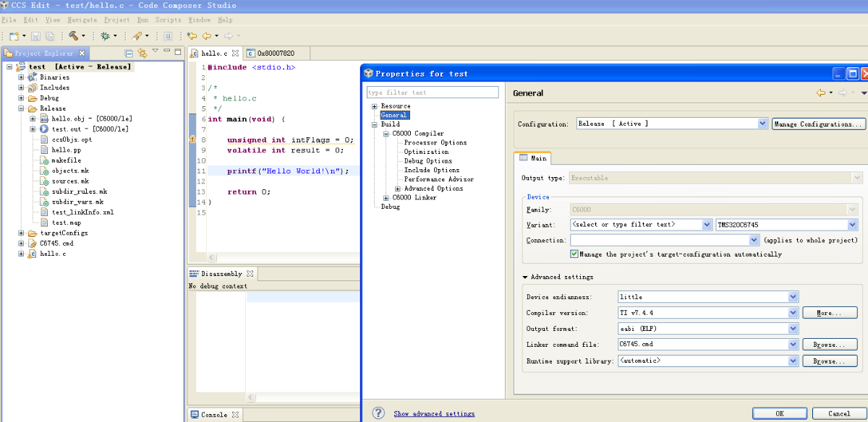
Task: Click warning marker on line 8 gutter
Action: tap(192, 139)
